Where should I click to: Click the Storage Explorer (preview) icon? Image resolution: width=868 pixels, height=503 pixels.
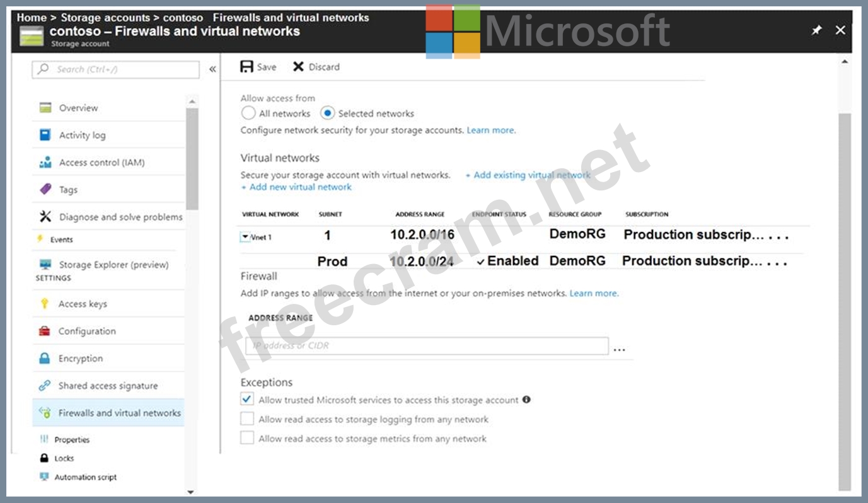click(x=45, y=265)
